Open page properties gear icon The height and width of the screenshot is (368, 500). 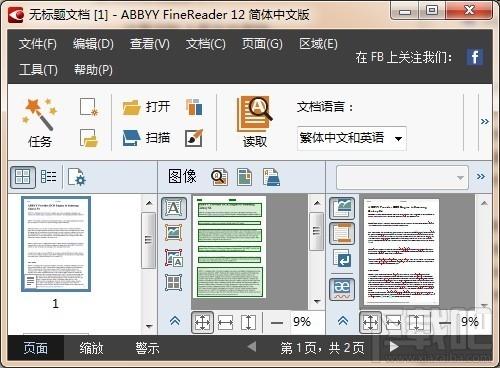pyautogui.click(x=77, y=177)
